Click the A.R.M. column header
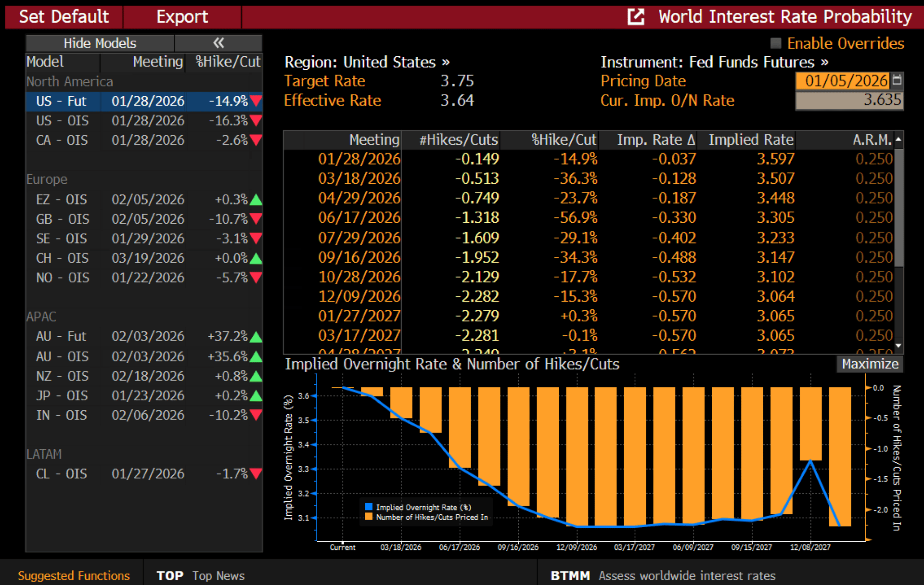 point(872,140)
